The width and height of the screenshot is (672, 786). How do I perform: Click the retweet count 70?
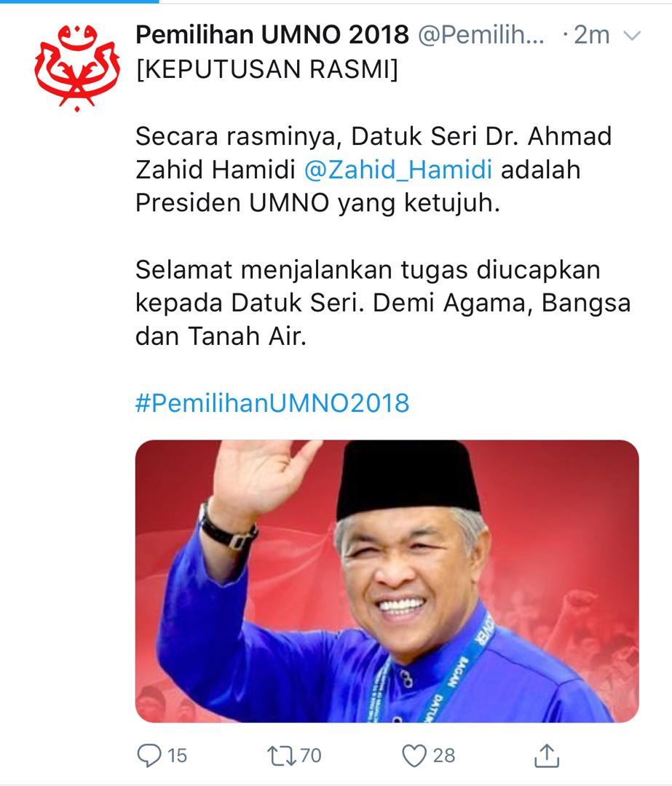coord(311,755)
